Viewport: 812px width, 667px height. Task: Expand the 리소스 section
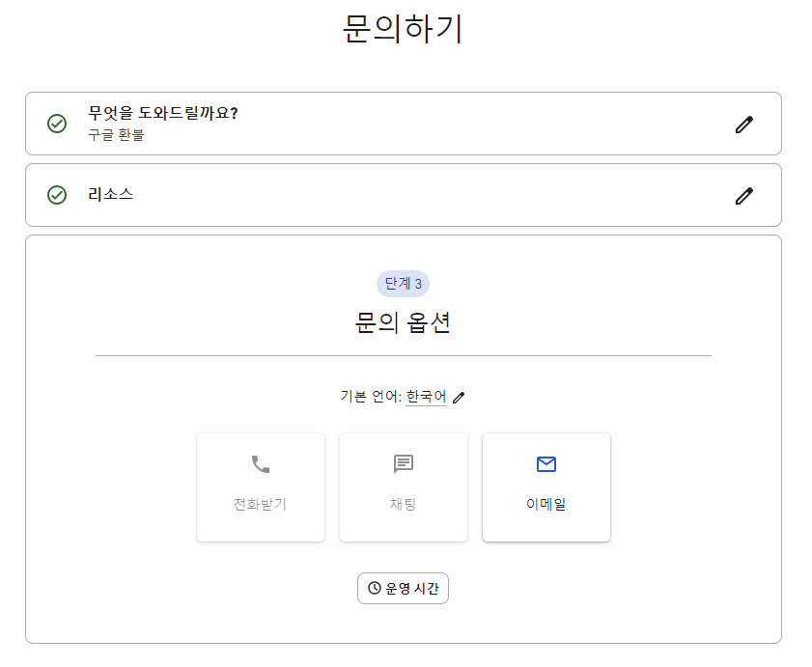[x=406, y=194]
